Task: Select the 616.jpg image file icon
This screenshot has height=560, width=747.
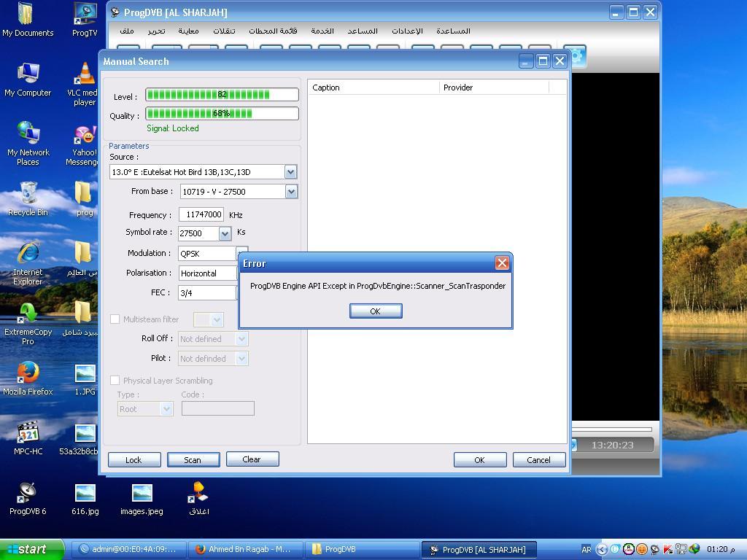Action: coord(85,499)
